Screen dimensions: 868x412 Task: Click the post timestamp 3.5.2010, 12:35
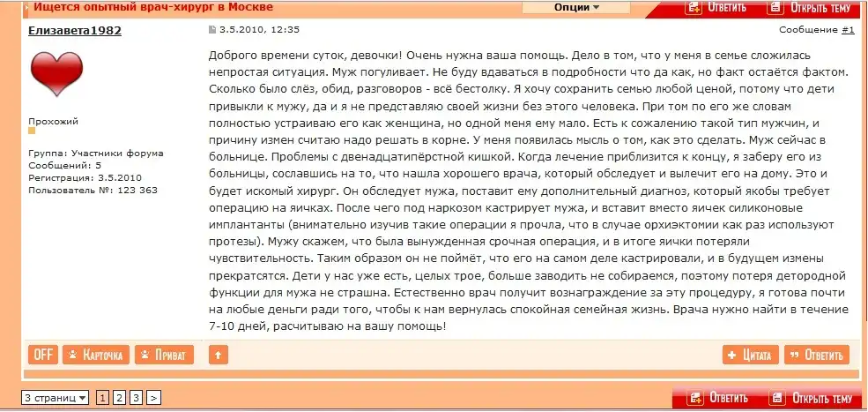[x=259, y=30]
